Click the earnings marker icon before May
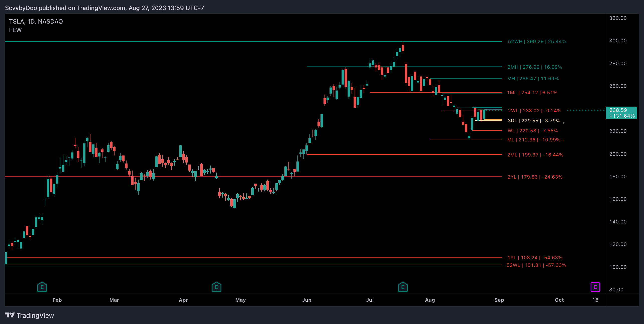Viewport: 644px width, 324px height. [x=217, y=287]
